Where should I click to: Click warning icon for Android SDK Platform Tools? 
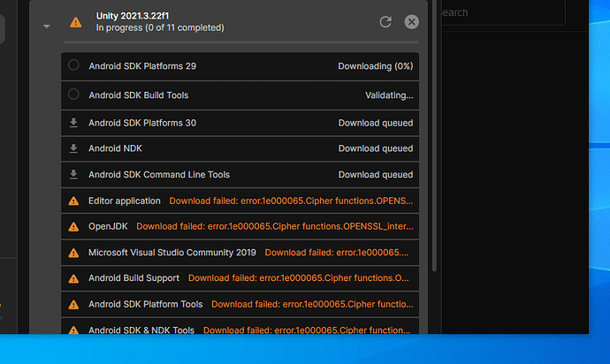[x=73, y=305]
